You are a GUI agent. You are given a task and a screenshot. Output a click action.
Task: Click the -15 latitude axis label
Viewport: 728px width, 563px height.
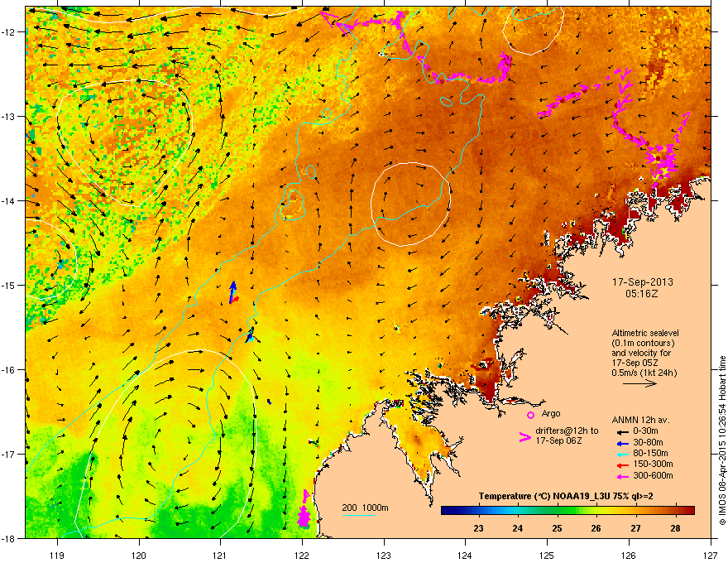coord(9,285)
